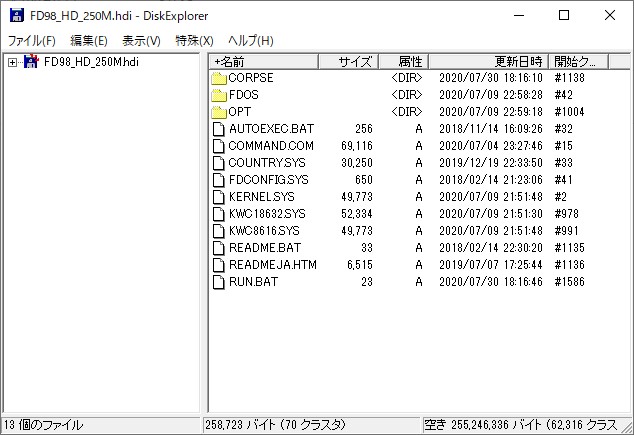This screenshot has width=634, height=435.
Task: Select FD98_HD_250M.hdi in the tree
Action: pyautogui.click(x=91, y=62)
